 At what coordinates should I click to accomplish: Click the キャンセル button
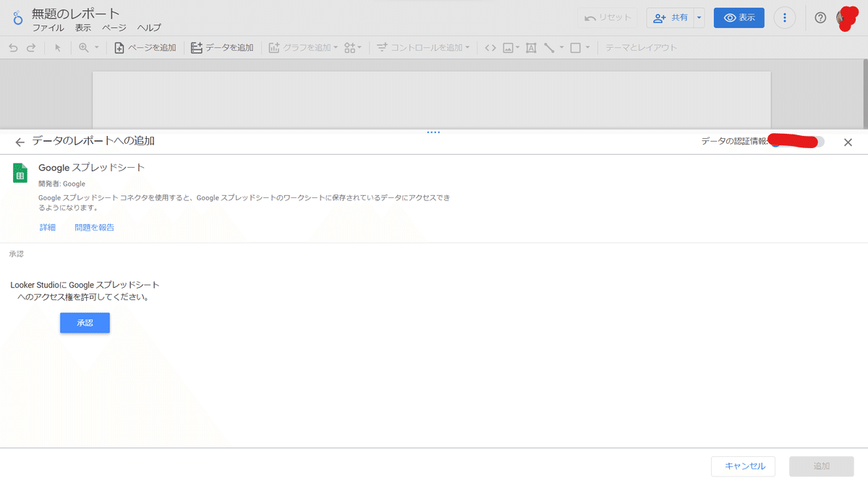click(x=744, y=466)
